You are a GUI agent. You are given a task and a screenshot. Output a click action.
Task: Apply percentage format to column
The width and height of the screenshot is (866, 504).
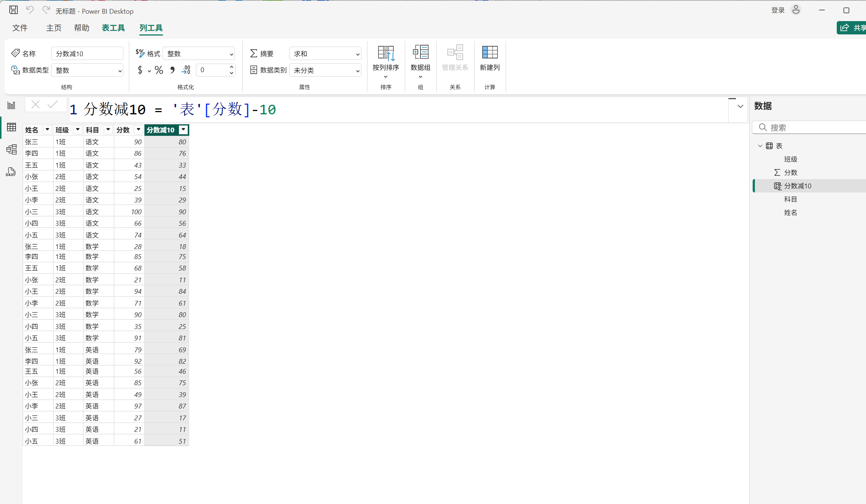pyautogui.click(x=159, y=70)
